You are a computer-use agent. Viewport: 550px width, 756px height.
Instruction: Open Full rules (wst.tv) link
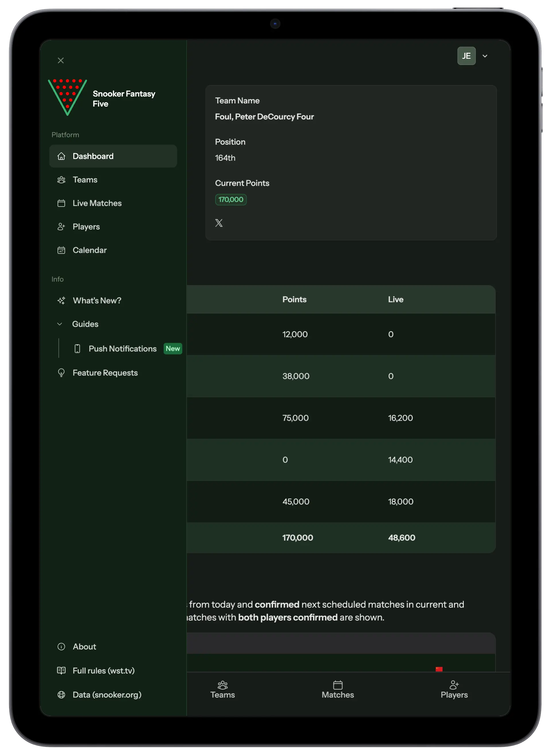coord(103,670)
